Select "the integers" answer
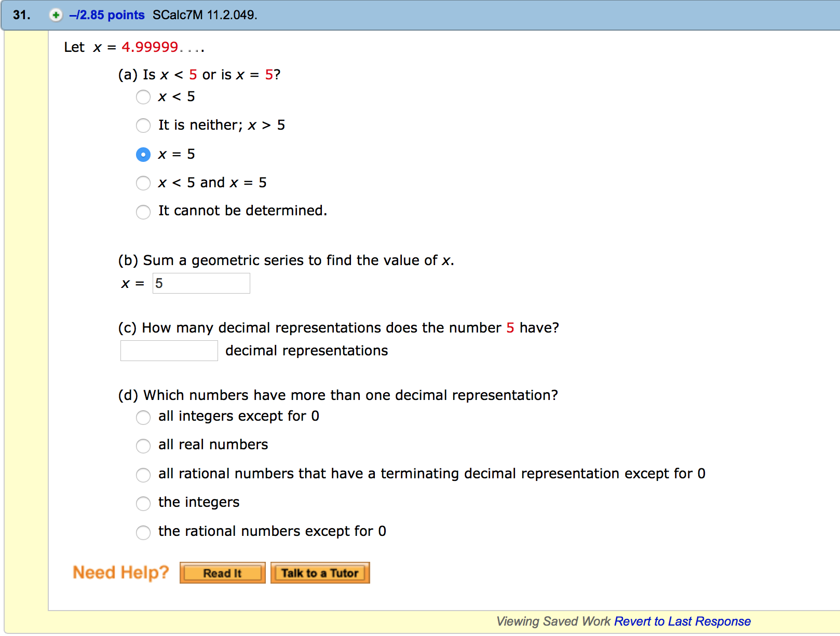The image size is (840, 636). (x=143, y=504)
